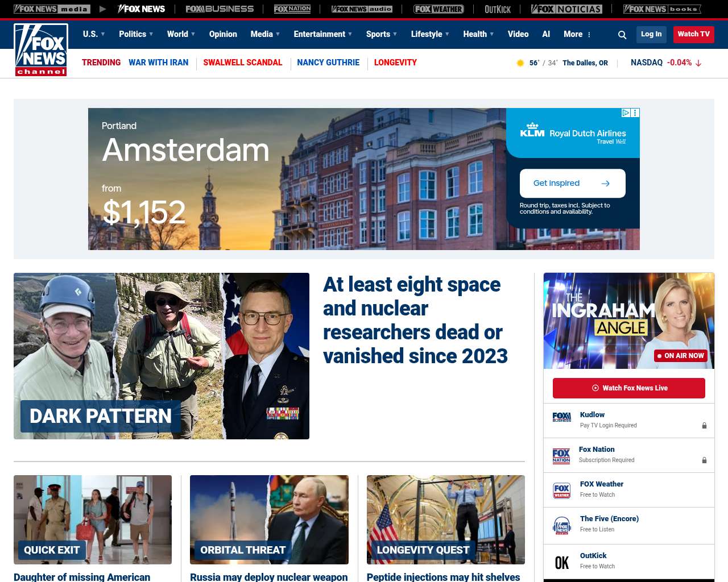Click the Fox Nation icon in sidebar

561,456
